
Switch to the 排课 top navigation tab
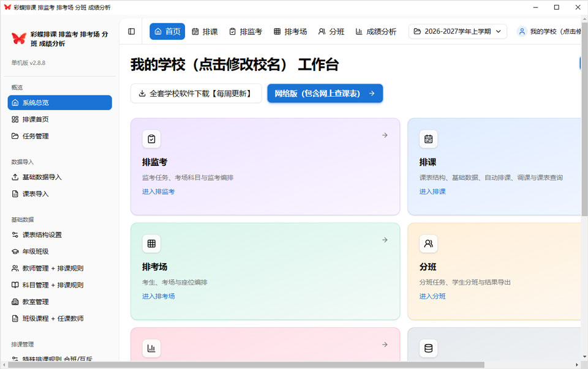coord(205,31)
